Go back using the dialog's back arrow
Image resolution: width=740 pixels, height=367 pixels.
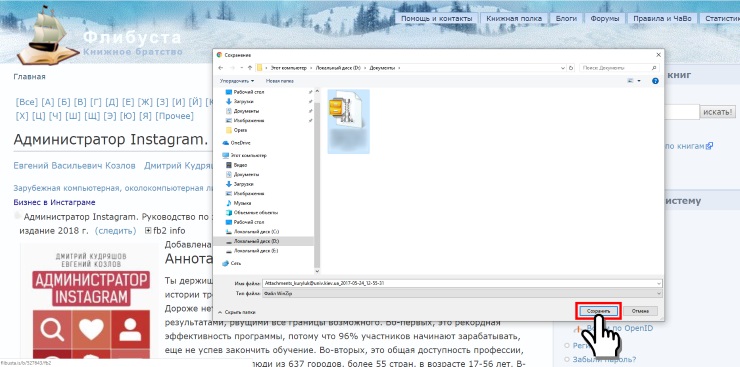[x=221, y=68]
